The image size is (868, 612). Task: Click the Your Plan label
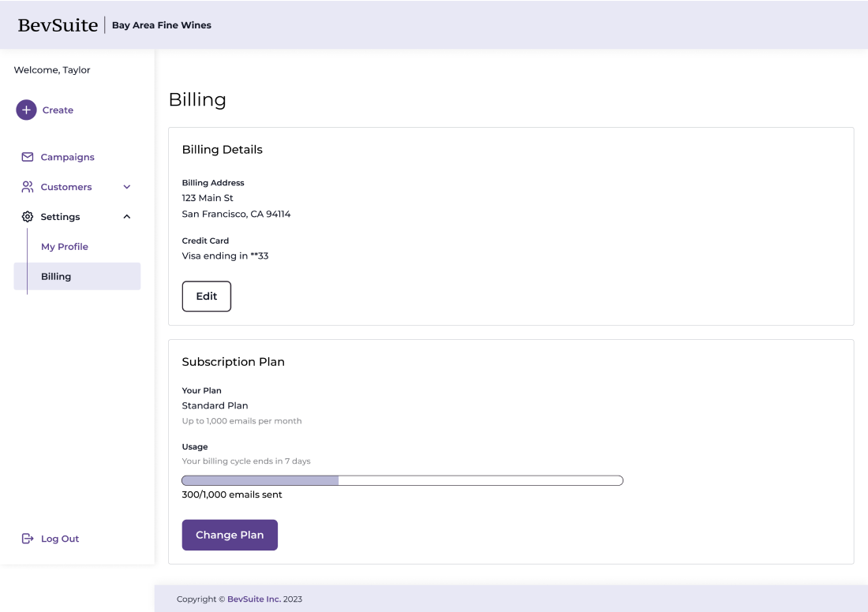click(x=201, y=390)
